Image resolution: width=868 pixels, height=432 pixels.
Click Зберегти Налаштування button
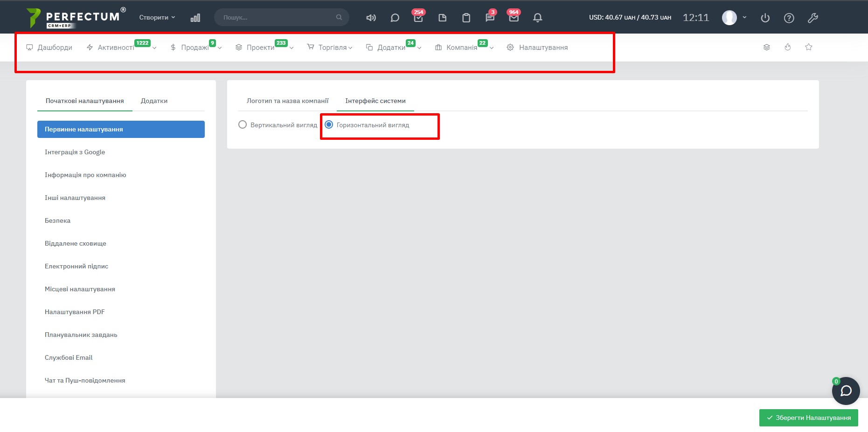point(808,418)
